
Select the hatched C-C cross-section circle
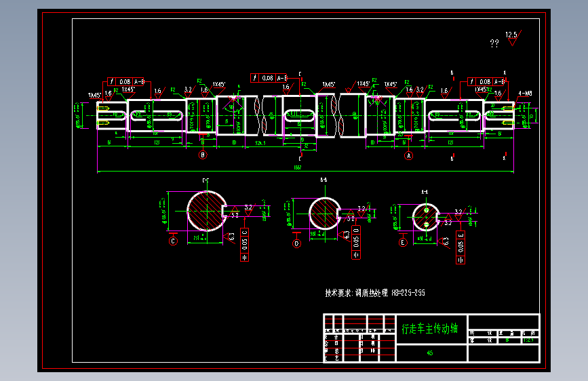207,211
